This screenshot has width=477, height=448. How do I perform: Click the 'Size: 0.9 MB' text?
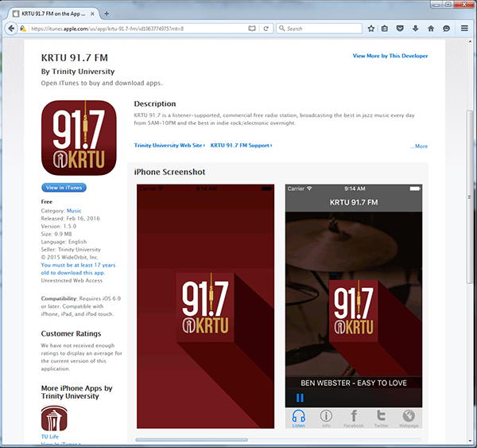[56, 234]
